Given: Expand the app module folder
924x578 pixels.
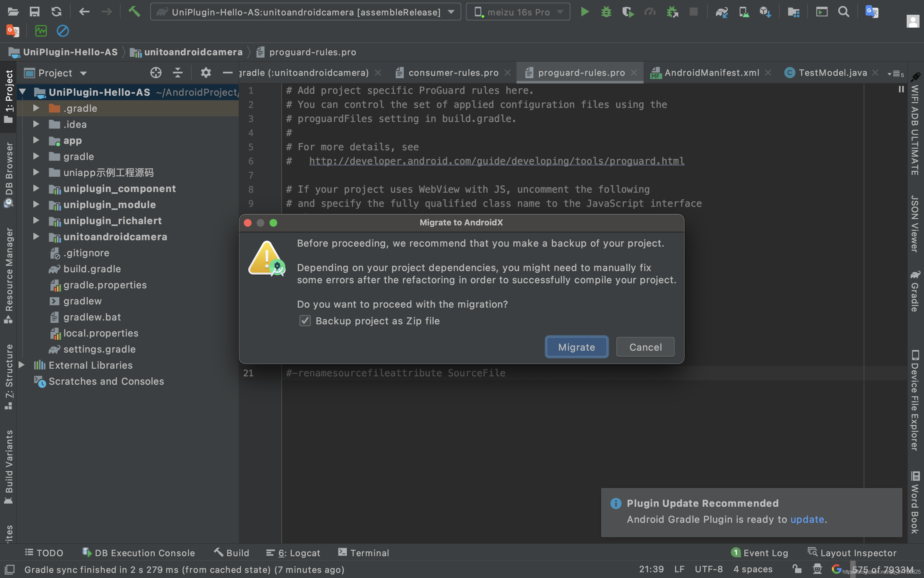Looking at the screenshot, I should tap(36, 140).
